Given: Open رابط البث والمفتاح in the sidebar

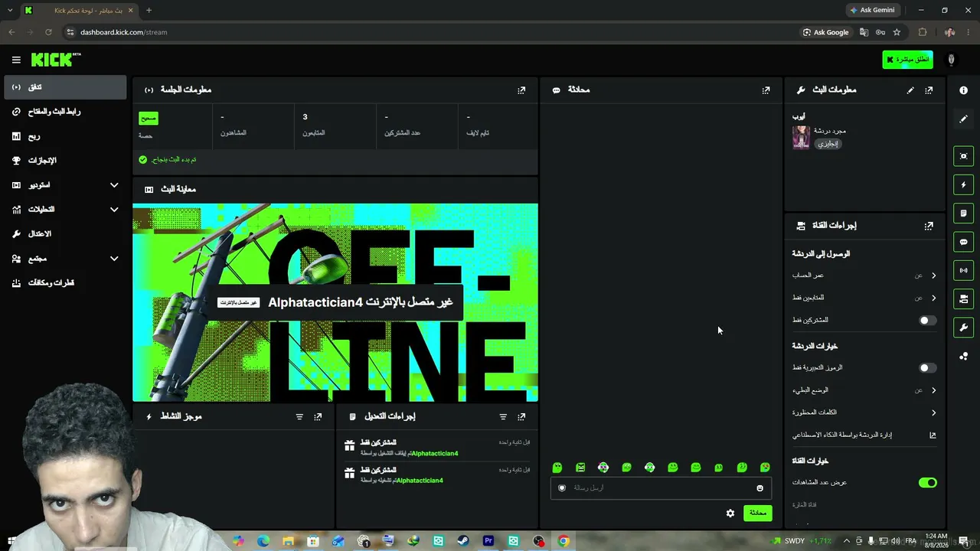Looking at the screenshot, I should 65,112.
